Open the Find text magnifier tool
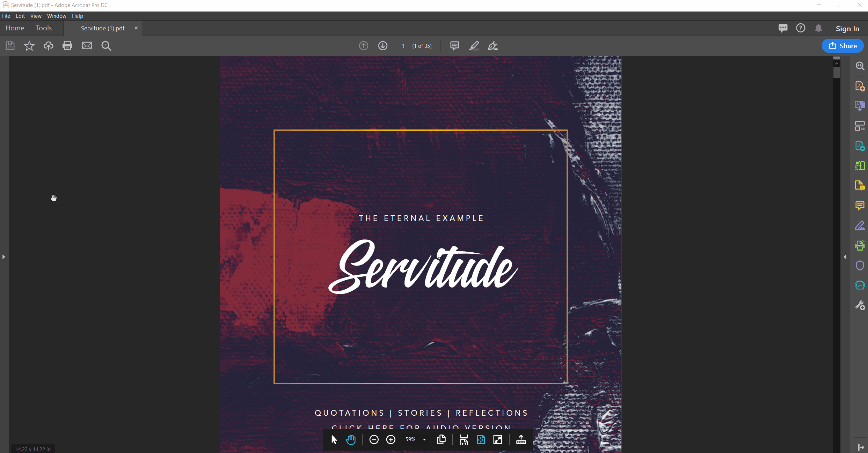This screenshot has height=453, width=868. (x=106, y=46)
